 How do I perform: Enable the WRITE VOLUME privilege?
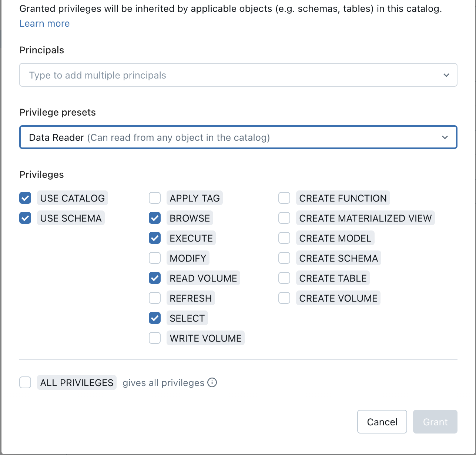tap(154, 338)
